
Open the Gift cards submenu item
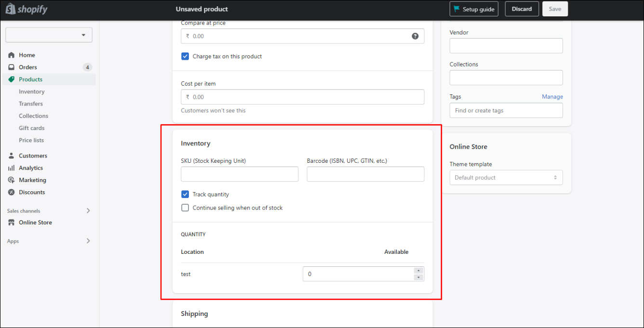point(32,128)
